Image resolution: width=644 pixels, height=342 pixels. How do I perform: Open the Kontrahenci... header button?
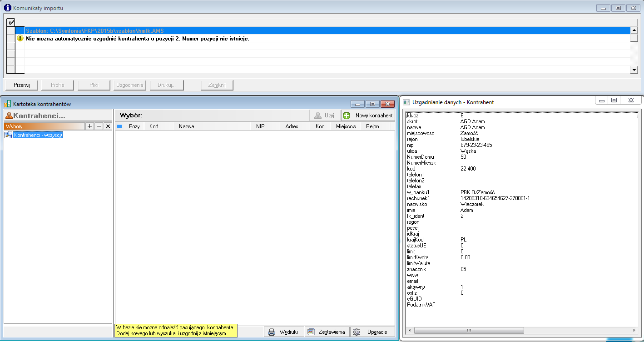pyautogui.click(x=58, y=116)
